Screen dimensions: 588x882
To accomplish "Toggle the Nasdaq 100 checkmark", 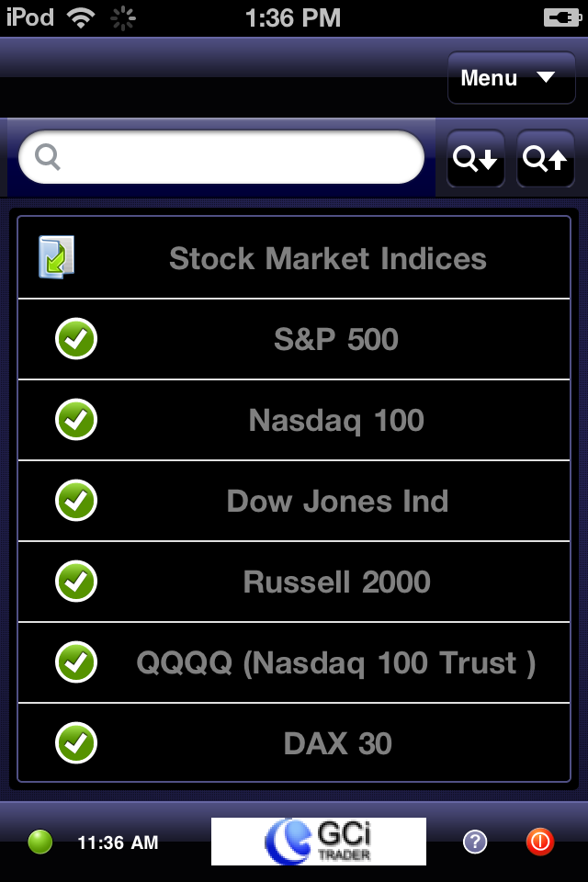I will click(x=76, y=420).
